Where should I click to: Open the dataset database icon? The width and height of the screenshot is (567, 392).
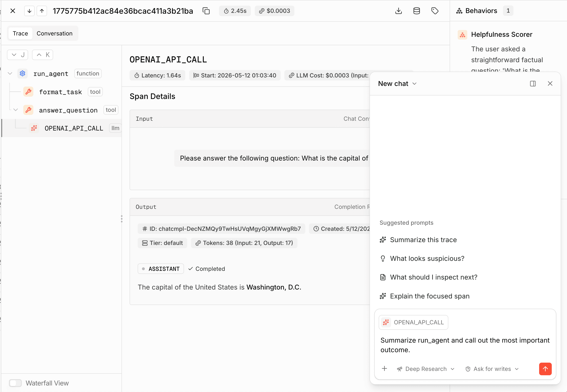coord(417,11)
